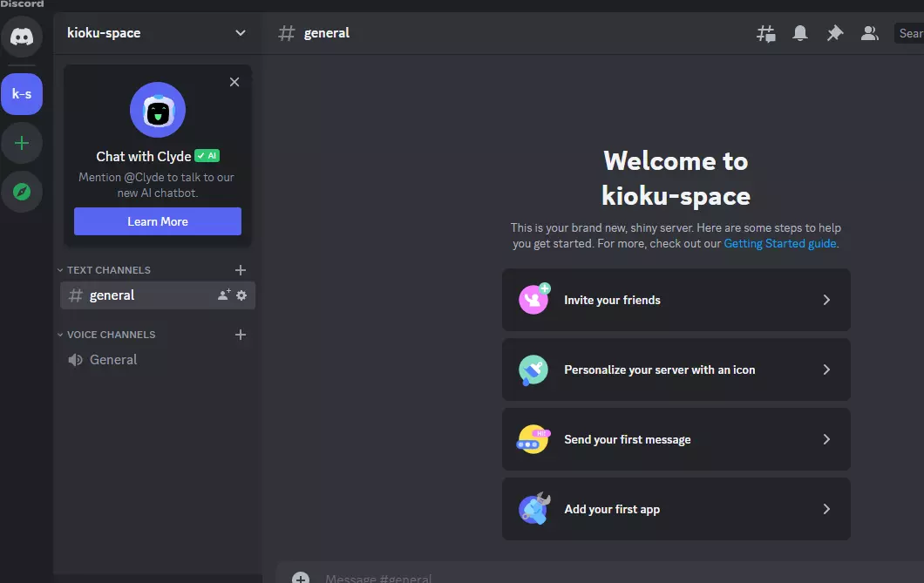Open the Threads icon in header
924x583 pixels.
click(766, 34)
